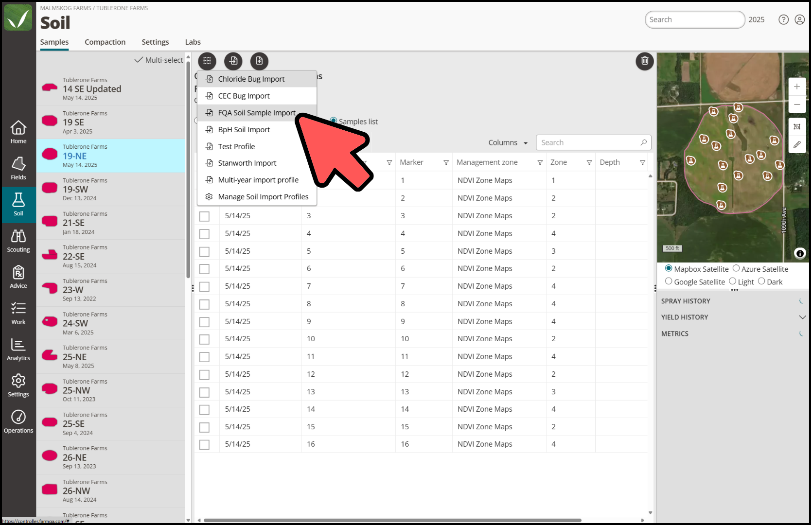
Task: Select field 25-NE in list
Action: (111, 356)
